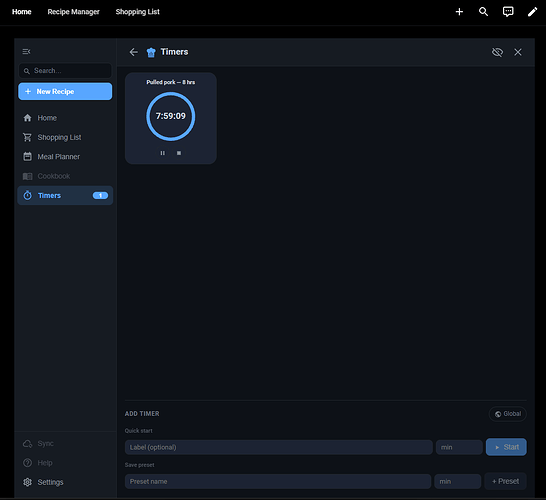The height and width of the screenshot is (500, 546).
Task: Click the pencil edit icon in top bar
Action: tap(532, 12)
